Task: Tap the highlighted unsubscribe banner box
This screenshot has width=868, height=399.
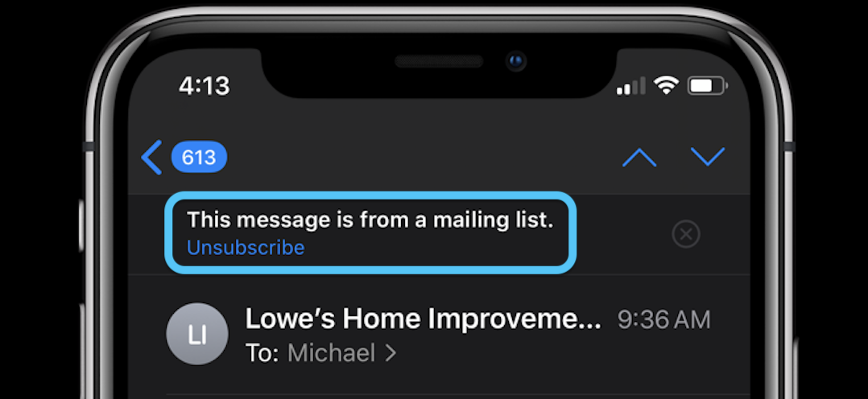Action: click(x=370, y=233)
